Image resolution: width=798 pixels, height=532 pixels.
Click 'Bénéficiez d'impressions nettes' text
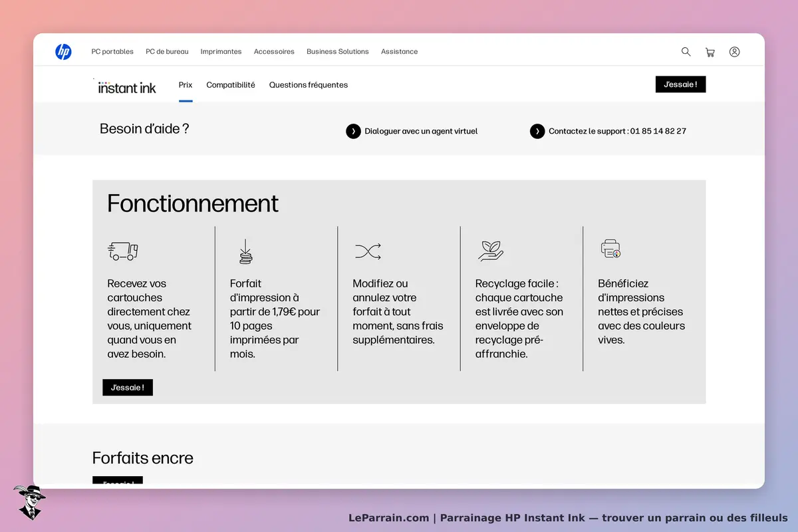coord(642,312)
